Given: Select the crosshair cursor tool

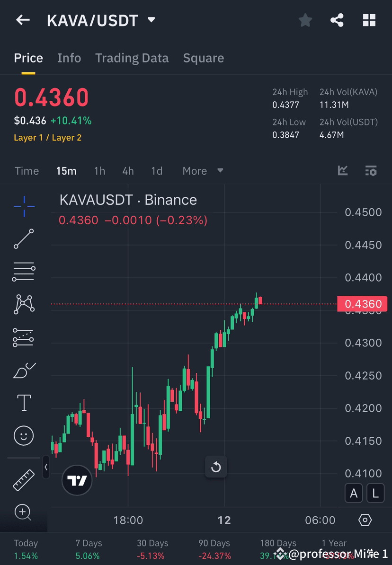Looking at the screenshot, I should click(x=24, y=206).
